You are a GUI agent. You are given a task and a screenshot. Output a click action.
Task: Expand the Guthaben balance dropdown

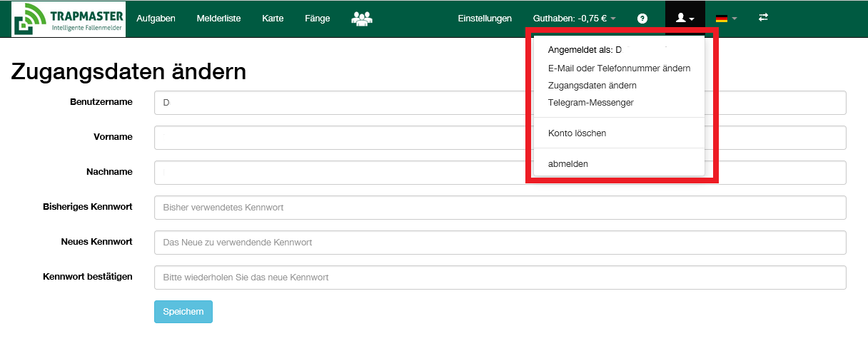574,19
